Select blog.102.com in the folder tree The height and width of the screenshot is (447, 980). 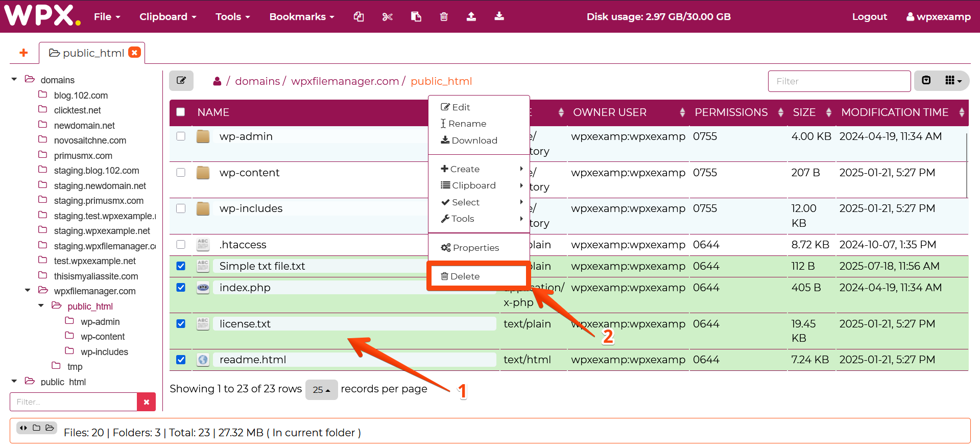pyautogui.click(x=81, y=95)
